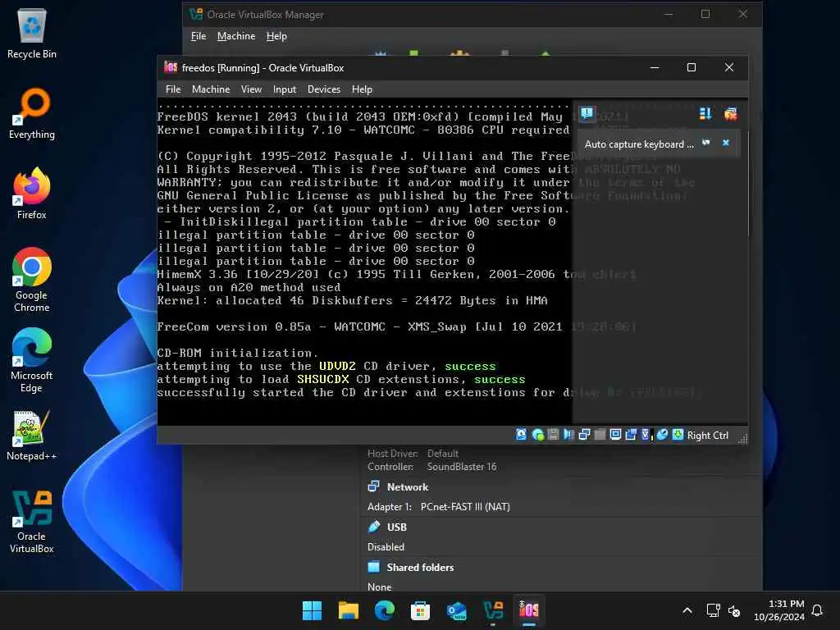Click USB section header in VirtualBox Manager
Image resolution: width=840 pixels, height=630 pixels.
(x=396, y=527)
